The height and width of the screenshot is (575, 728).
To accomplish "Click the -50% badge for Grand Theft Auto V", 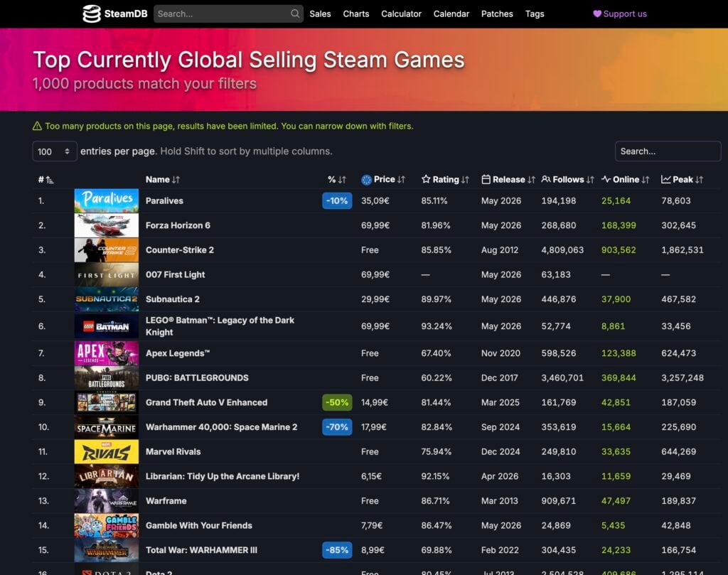I will click(x=337, y=402).
